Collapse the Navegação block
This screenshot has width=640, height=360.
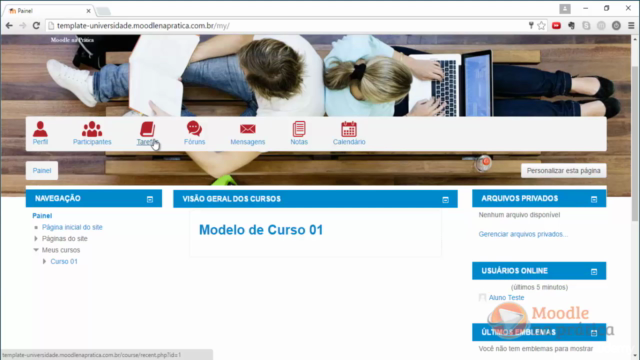click(150, 199)
